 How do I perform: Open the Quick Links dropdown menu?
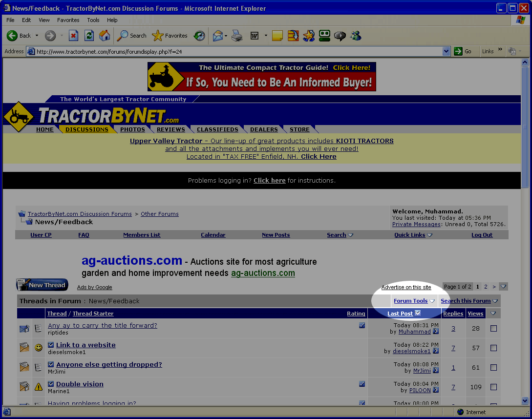pyautogui.click(x=413, y=235)
